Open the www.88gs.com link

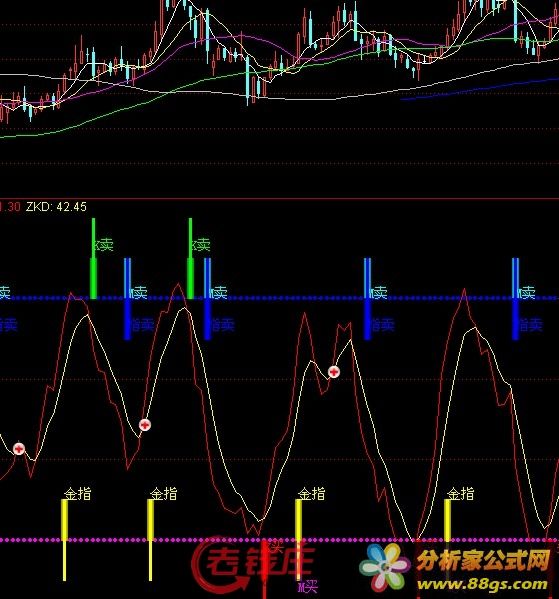[x=482, y=584]
